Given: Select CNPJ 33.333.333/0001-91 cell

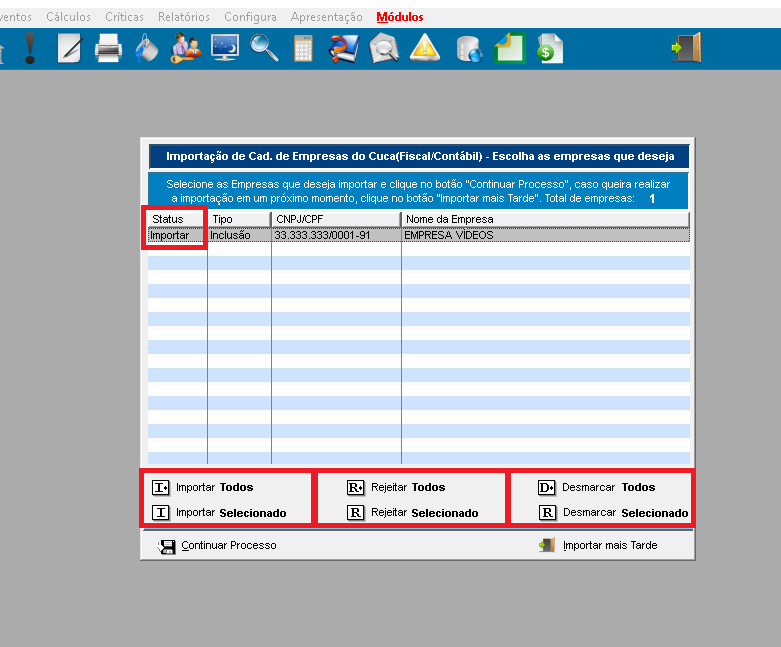Looking at the screenshot, I should (x=336, y=235).
